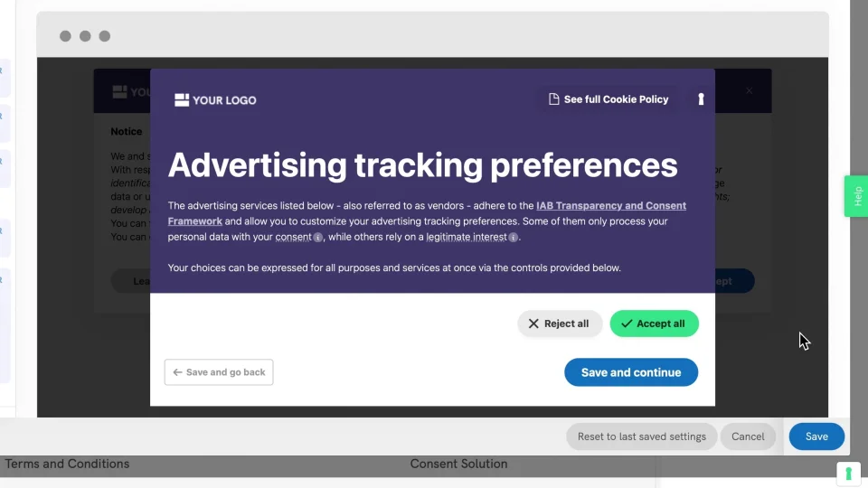The width and height of the screenshot is (868, 488).
Task: Select the Terms and Conditions item
Action: [68, 464]
